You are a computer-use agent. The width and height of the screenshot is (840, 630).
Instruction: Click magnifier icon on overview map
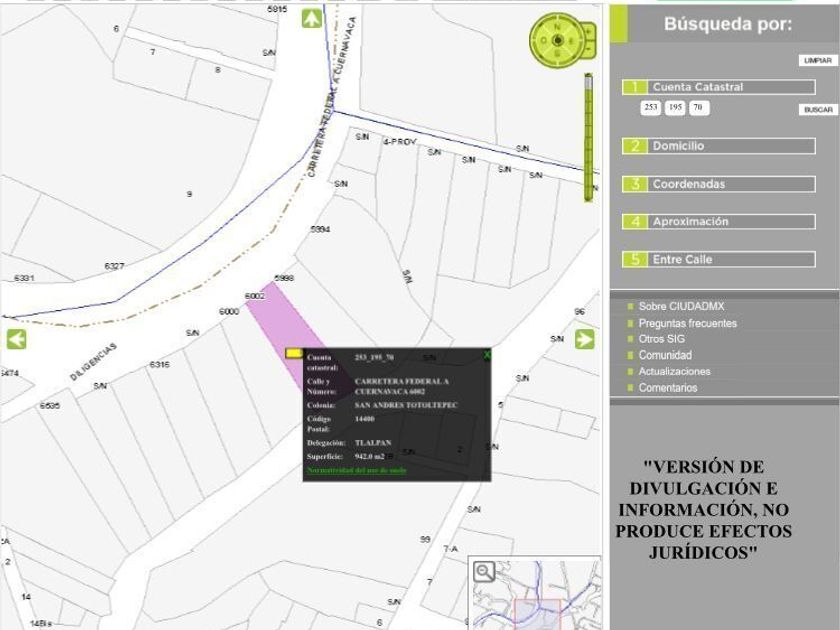[484, 572]
